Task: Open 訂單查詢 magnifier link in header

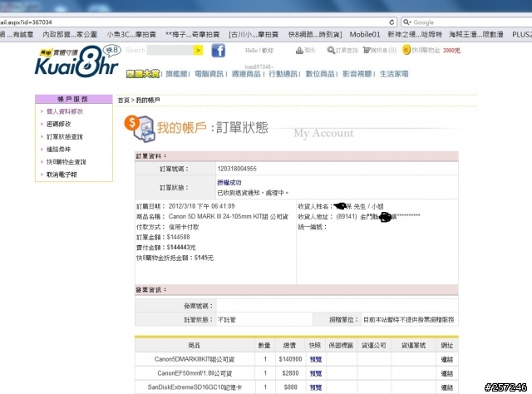Action: 342,50
